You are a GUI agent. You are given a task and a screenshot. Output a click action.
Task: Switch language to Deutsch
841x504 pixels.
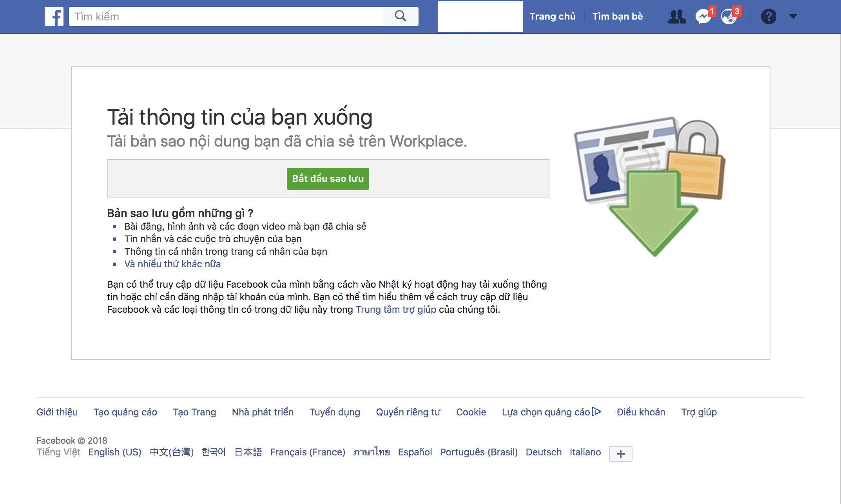[544, 452]
